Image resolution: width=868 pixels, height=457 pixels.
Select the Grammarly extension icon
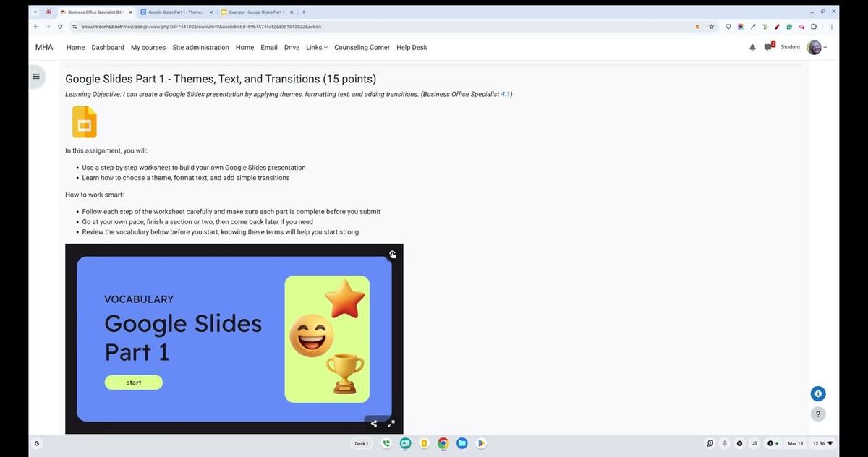tap(789, 26)
